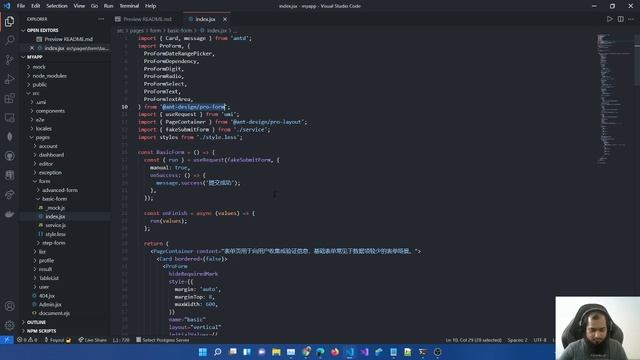The image size is (640, 360).
Task: Click the UTF-8 encoding indicator
Action: pyautogui.click(x=540, y=340)
